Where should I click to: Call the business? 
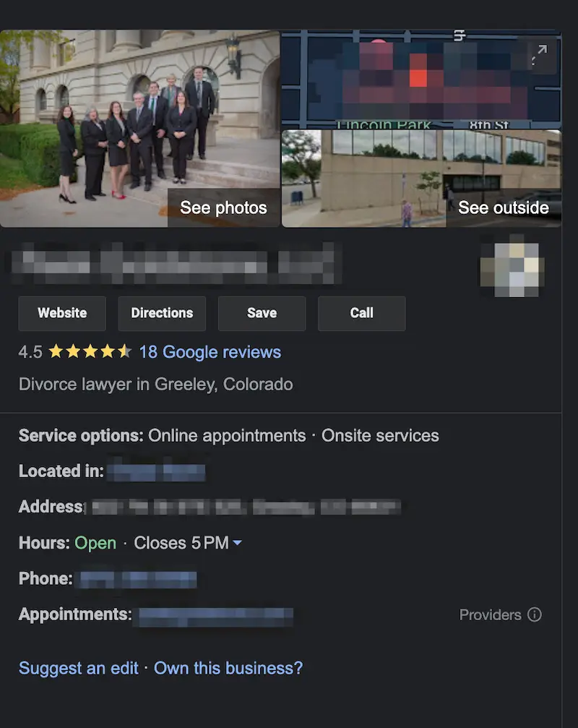[361, 313]
